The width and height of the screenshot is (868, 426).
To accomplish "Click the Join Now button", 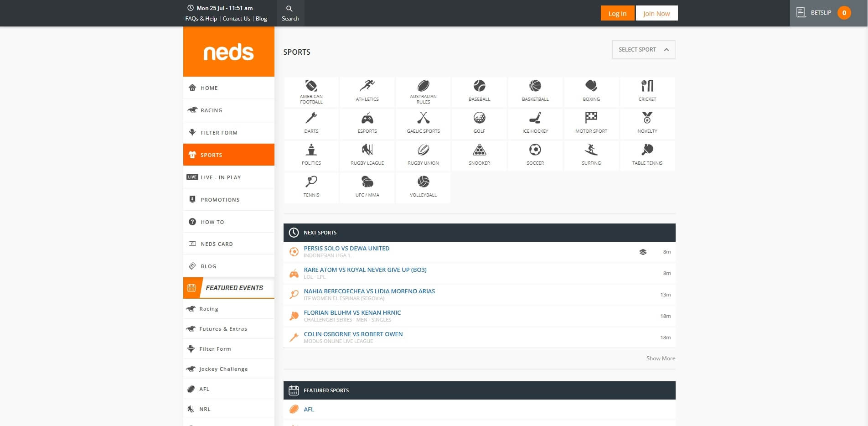I will (656, 13).
